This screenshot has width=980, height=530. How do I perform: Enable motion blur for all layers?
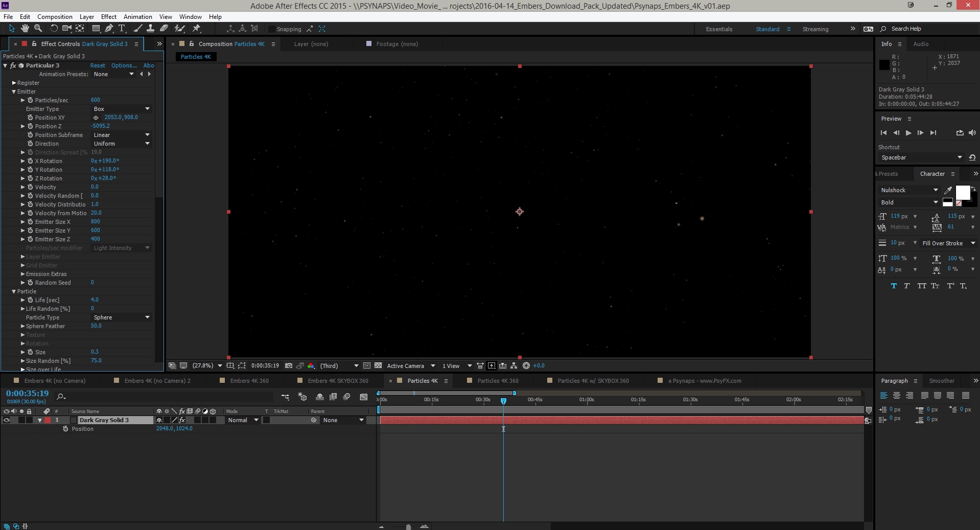347,397
